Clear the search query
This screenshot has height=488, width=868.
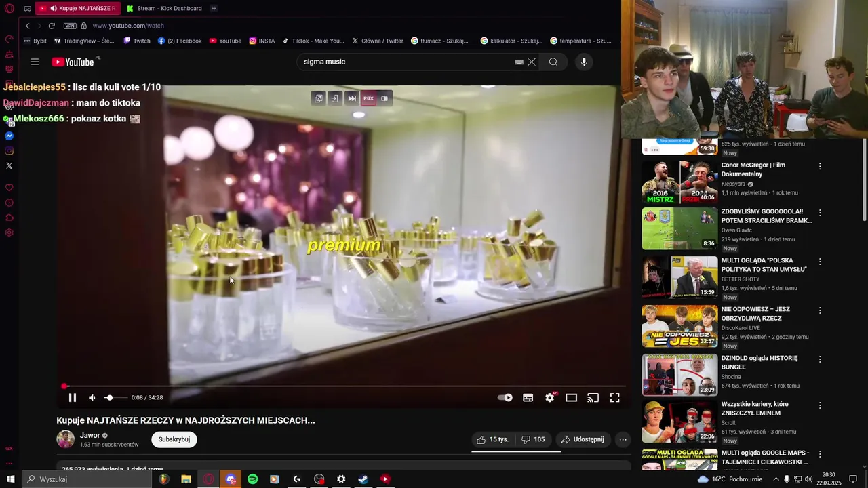[x=532, y=62]
